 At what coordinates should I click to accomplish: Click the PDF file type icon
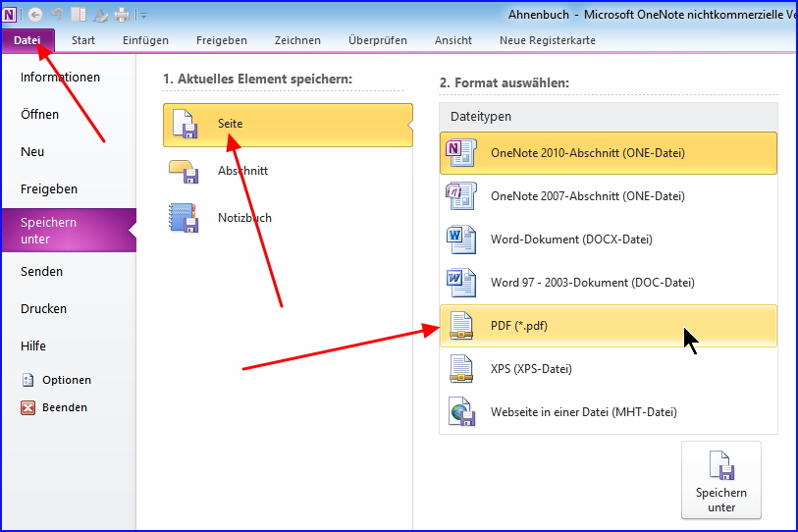[x=461, y=326]
